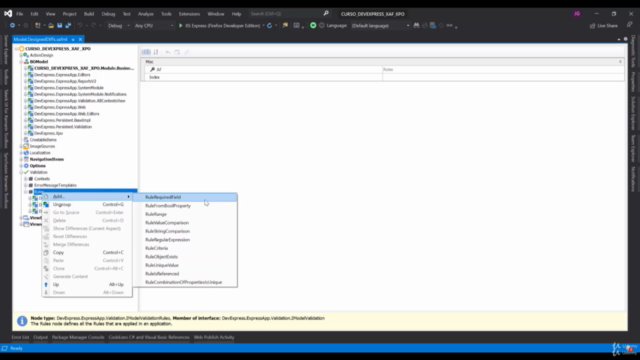Switch to the Error List tab
Viewport: 640px width, 360px height.
(x=20, y=338)
